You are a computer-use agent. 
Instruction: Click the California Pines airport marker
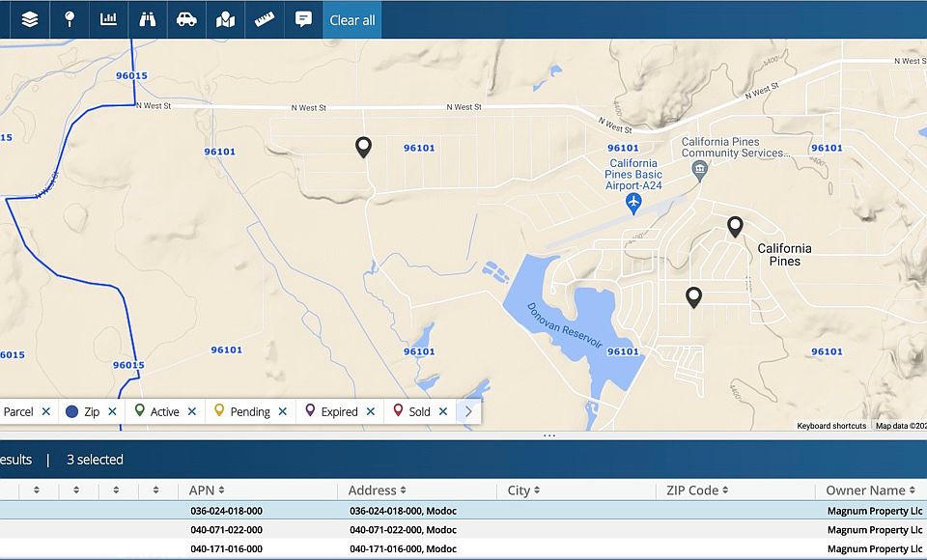click(633, 202)
